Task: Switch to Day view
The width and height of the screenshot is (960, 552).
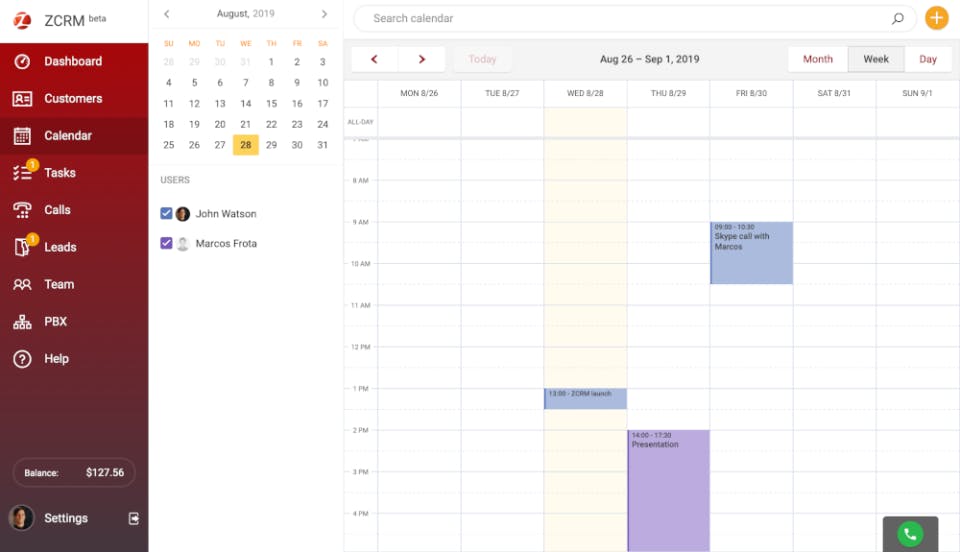Action: [928, 59]
